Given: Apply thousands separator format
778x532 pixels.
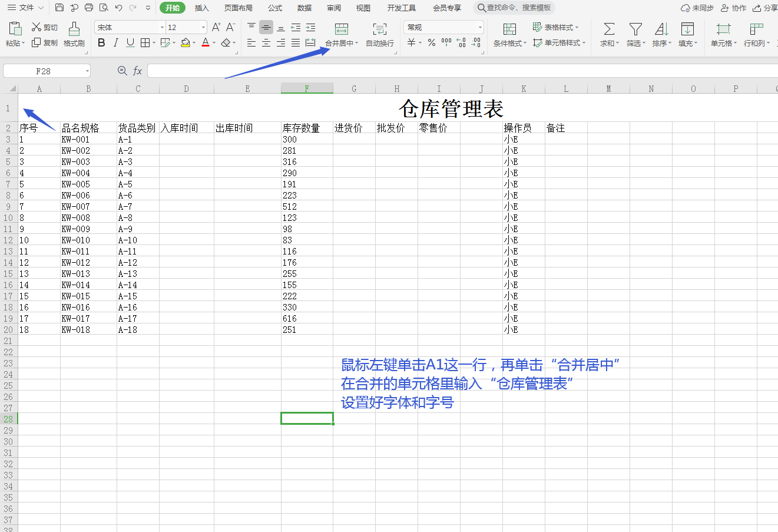Looking at the screenshot, I should (x=446, y=43).
